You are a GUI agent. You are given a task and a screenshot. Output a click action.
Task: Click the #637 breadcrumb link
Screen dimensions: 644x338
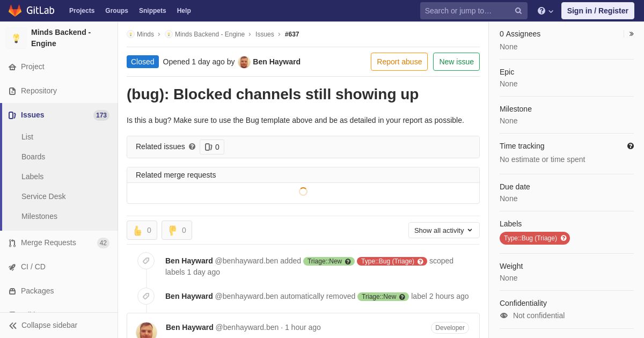pos(292,34)
